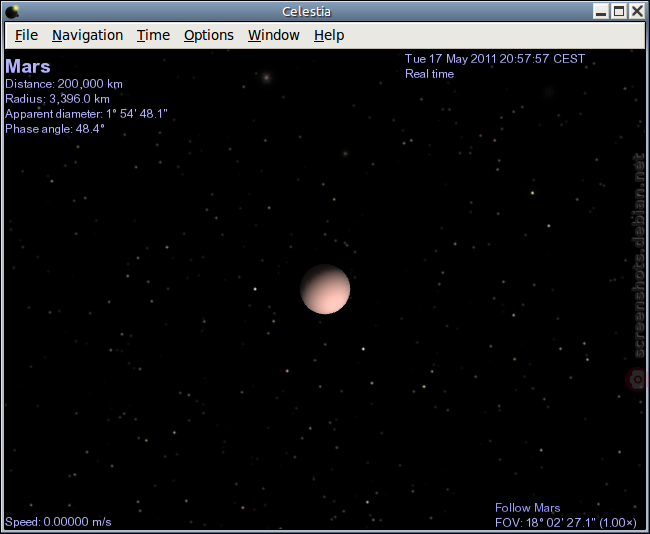Open the Navigation menu

click(x=87, y=35)
